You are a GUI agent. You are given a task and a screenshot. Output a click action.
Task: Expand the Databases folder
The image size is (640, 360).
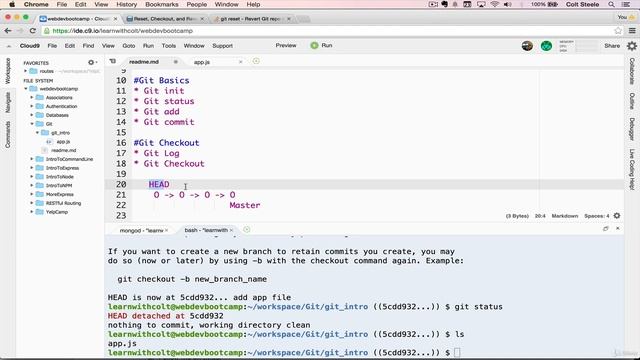(32, 115)
